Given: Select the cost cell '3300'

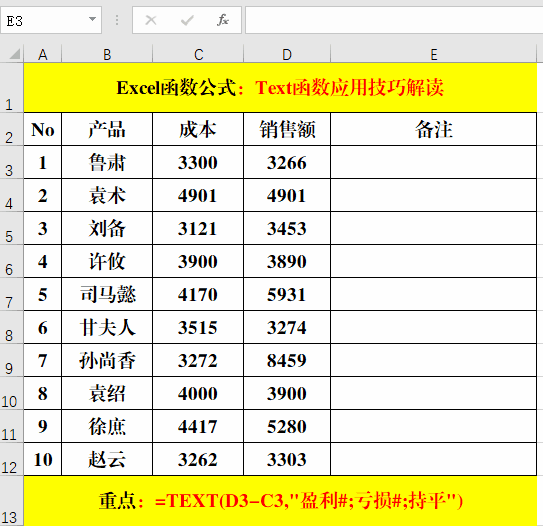Looking at the screenshot, I should (198, 162).
